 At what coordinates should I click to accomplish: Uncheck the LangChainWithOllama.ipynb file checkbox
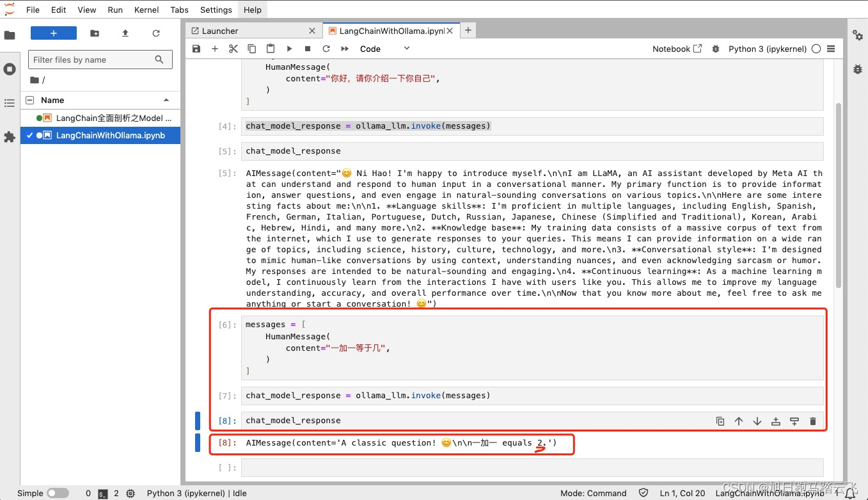[29, 136]
